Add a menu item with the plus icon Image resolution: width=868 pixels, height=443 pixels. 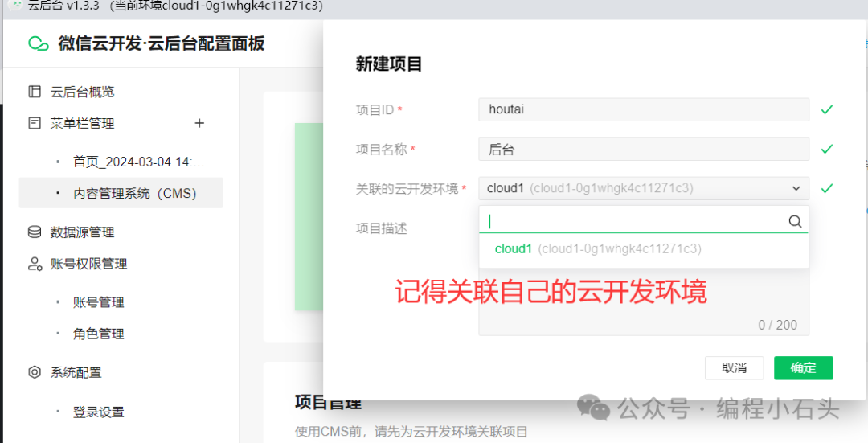pos(199,123)
